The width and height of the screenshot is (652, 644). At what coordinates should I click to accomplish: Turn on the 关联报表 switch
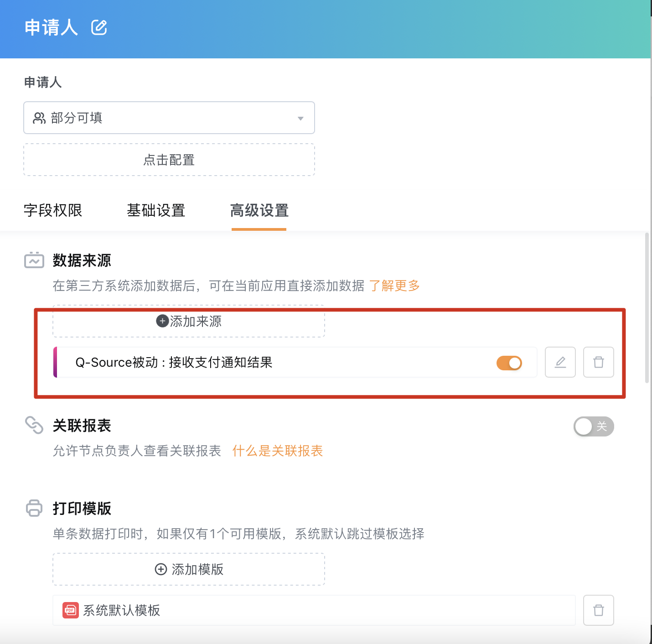[594, 426]
